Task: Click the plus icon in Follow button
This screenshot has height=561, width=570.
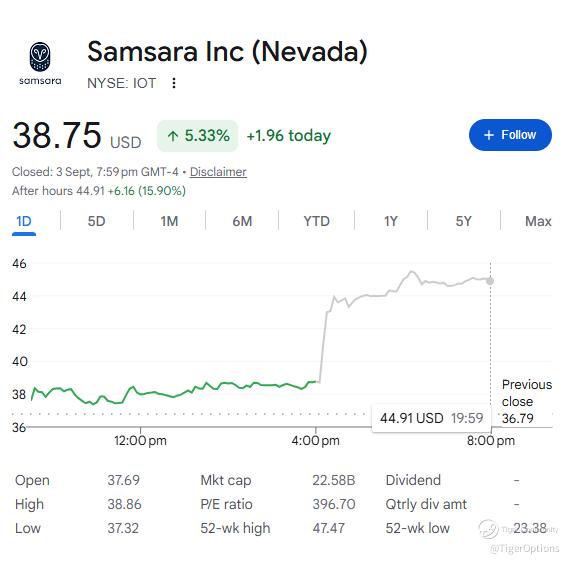Action: pyautogui.click(x=489, y=135)
